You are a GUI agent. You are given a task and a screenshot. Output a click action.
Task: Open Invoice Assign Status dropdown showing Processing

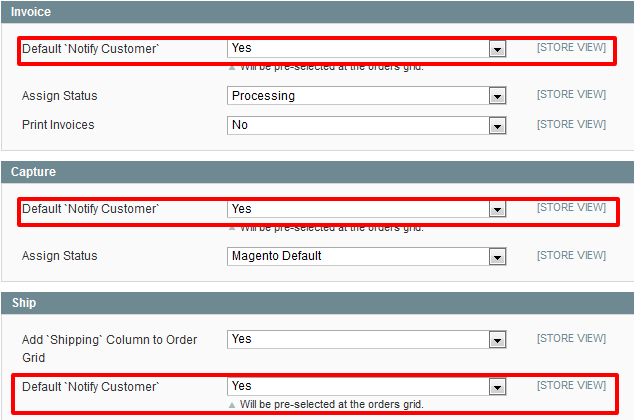[x=365, y=96]
